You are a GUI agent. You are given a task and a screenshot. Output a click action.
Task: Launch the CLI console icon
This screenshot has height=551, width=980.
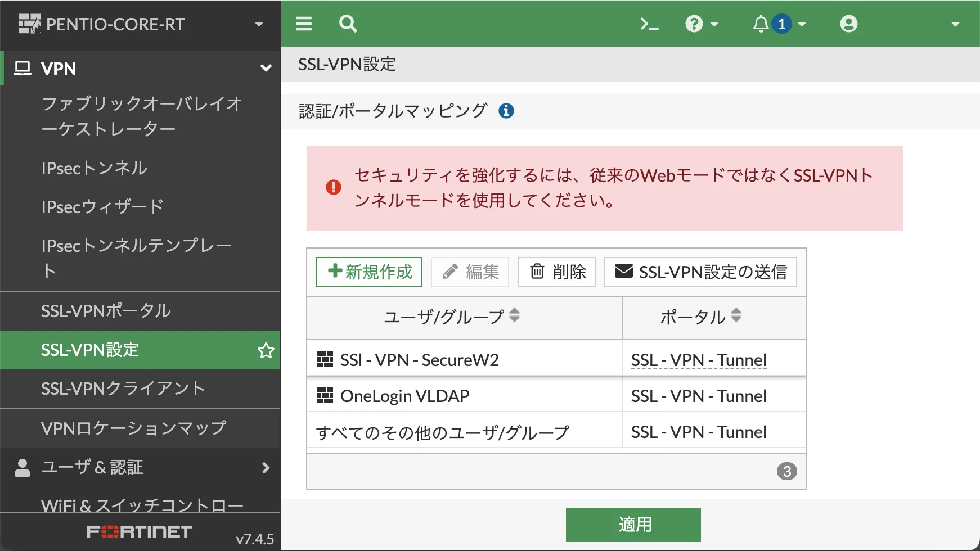point(649,24)
